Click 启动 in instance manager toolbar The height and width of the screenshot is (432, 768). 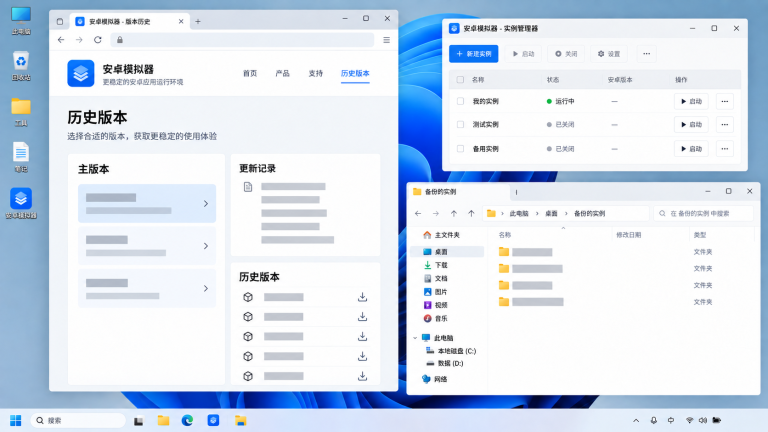coord(523,54)
